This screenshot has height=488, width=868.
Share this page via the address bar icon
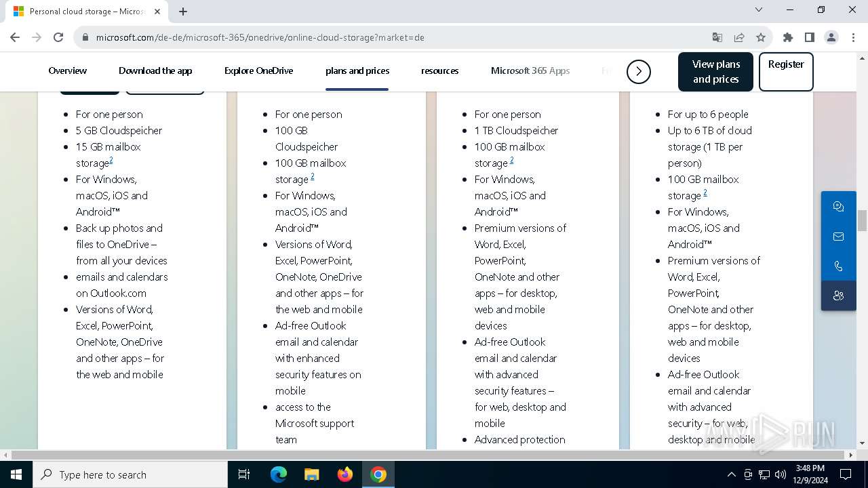click(x=739, y=37)
